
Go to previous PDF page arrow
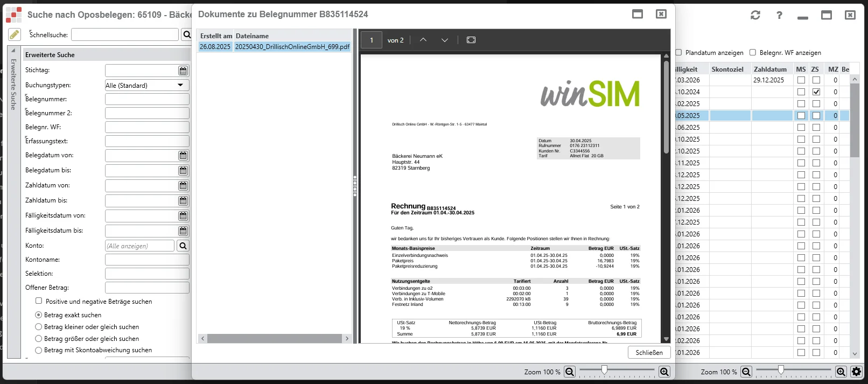pyautogui.click(x=423, y=40)
